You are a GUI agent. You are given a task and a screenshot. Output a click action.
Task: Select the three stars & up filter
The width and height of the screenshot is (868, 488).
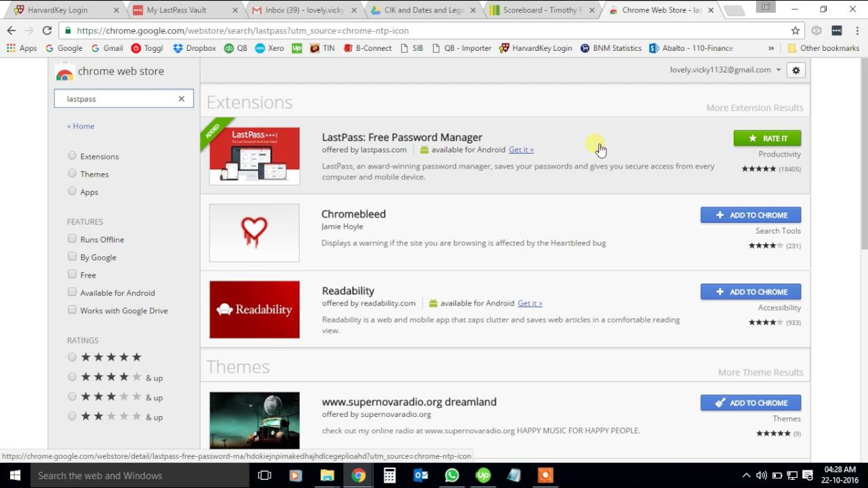(72, 396)
